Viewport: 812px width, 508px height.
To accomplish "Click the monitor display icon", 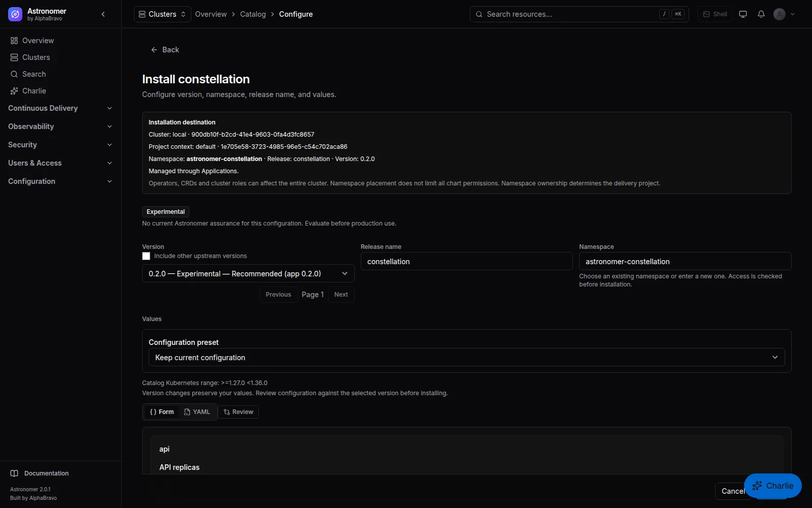I will point(743,14).
